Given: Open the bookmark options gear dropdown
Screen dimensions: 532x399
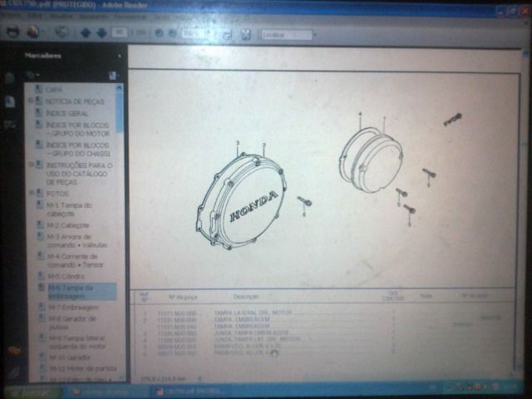Looking at the screenshot, I should click(33, 75).
